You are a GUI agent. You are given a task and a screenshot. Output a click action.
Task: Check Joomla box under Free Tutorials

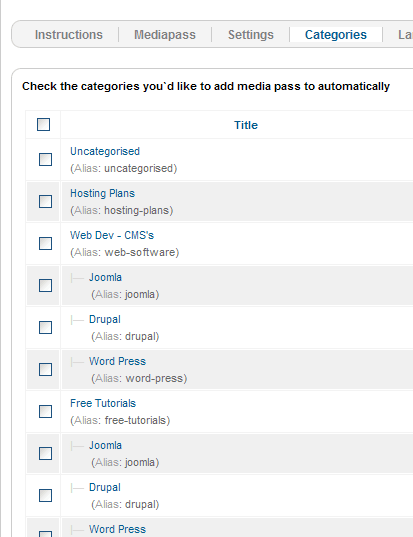point(45,453)
